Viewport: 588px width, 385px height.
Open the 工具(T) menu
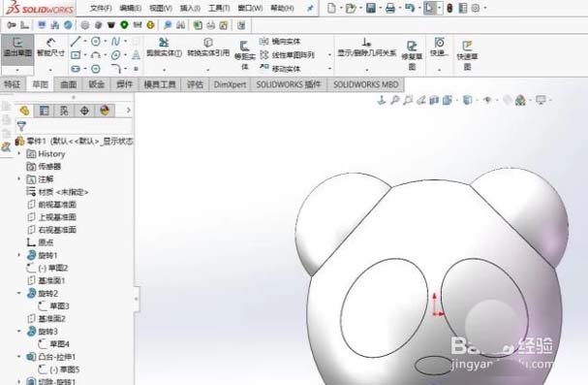219,9
